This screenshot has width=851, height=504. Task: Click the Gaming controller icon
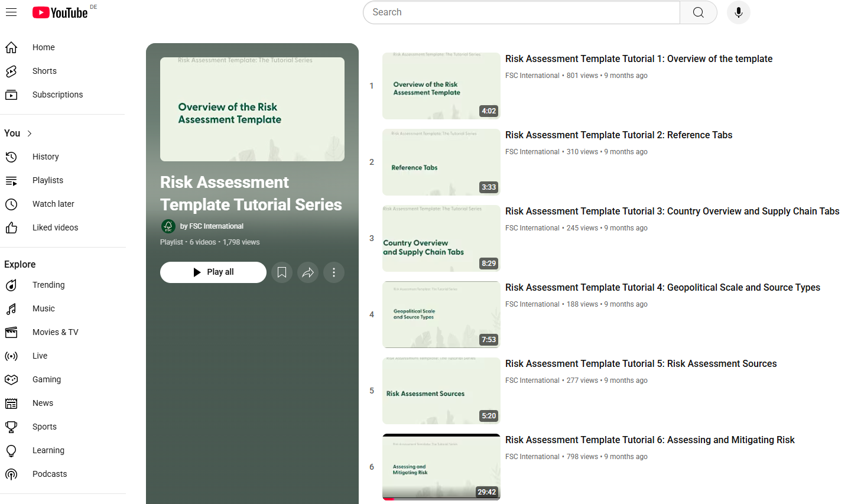[11, 379]
